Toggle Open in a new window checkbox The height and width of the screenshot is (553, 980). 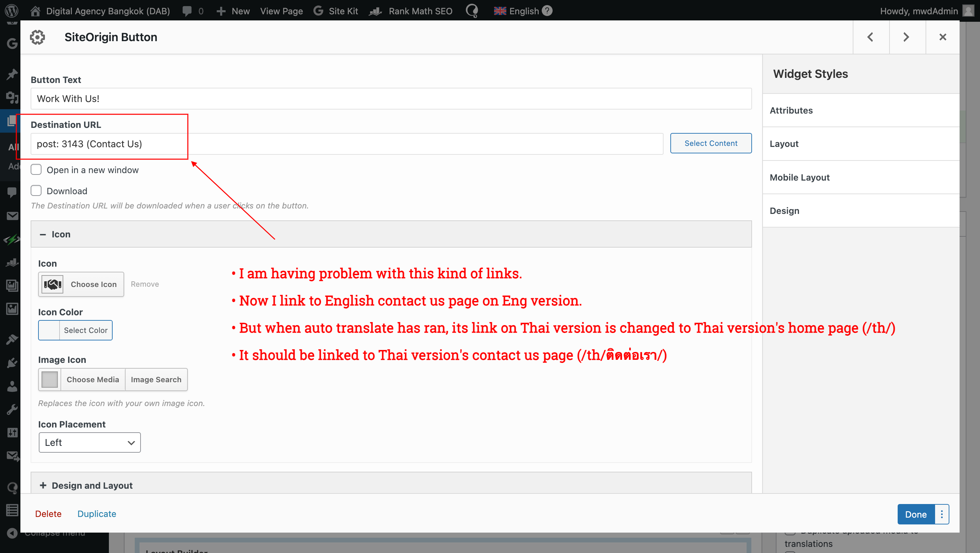tap(36, 169)
